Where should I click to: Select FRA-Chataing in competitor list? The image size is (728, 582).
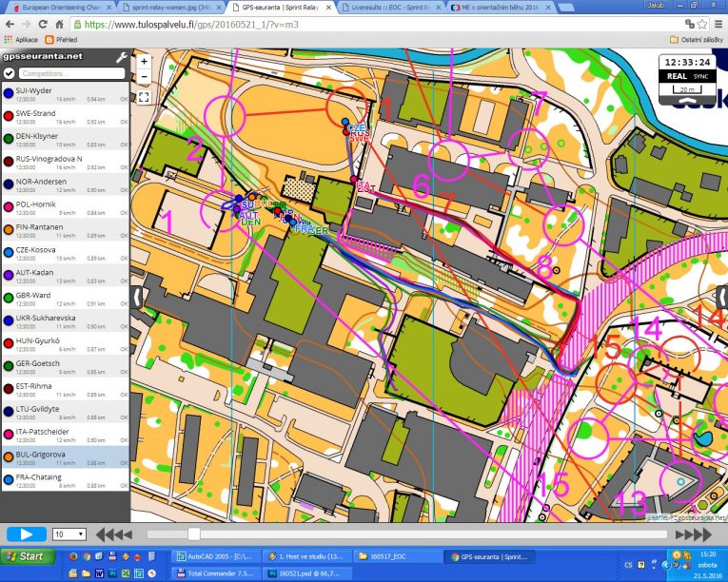pyautogui.click(x=66, y=480)
